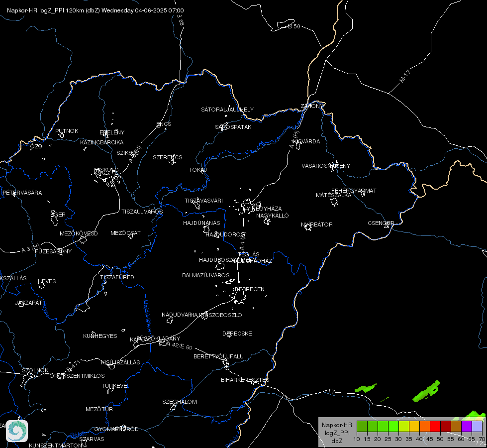The height and width of the screenshot is (448, 487).
Task: Click the M-17 road label
Action: click(405, 76)
